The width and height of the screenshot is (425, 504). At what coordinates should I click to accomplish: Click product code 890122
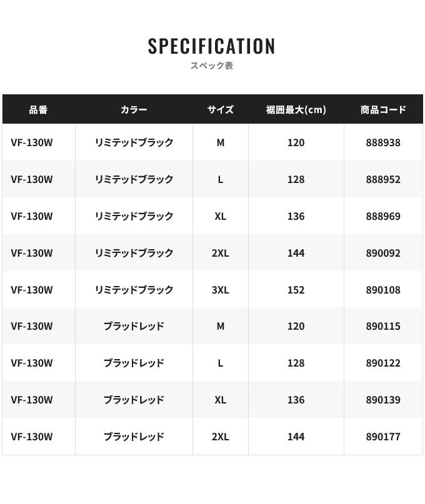click(383, 363)
